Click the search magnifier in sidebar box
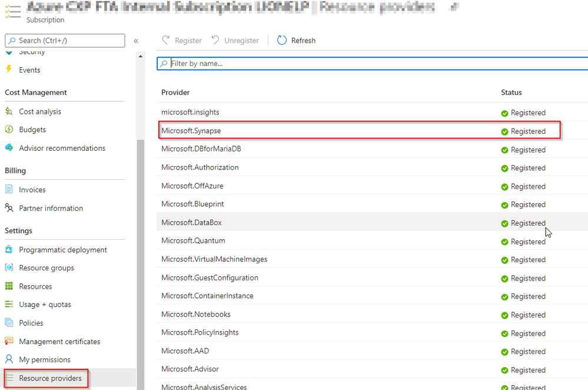 pyautogui.click(x=12, y=41)
